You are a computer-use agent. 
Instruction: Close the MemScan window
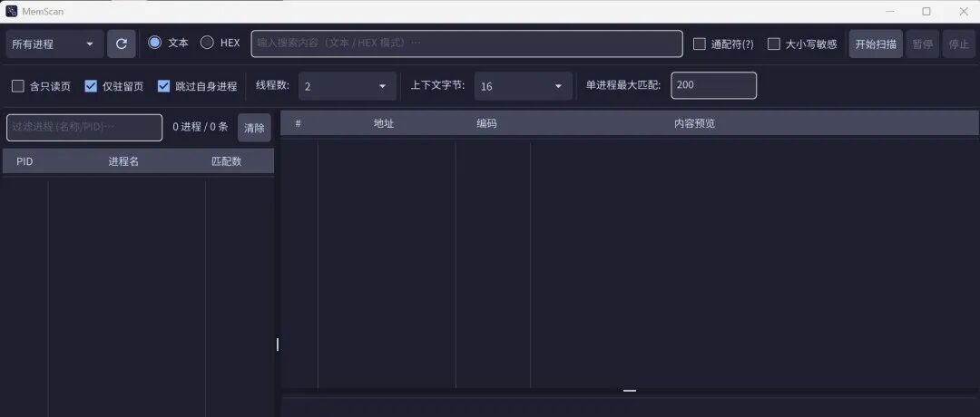tap(963, 11)
